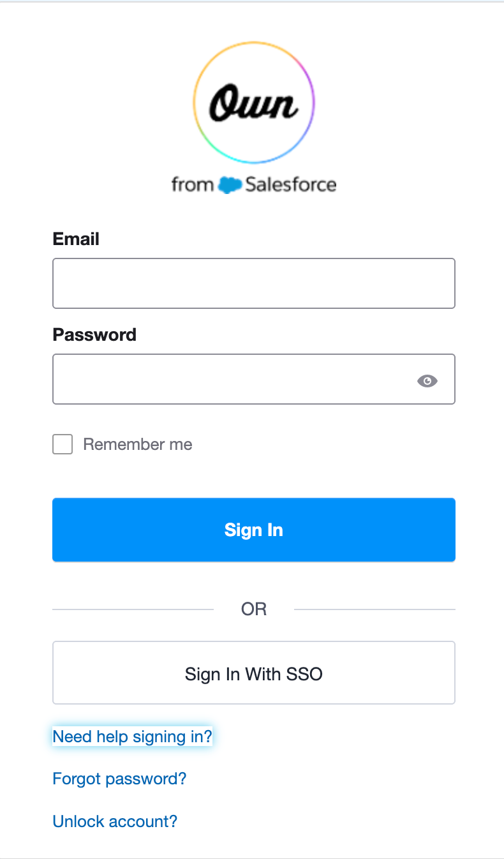This screenshot has width=504, height=859.
Task: Select the Unlock account link
Action: point(115,821)
